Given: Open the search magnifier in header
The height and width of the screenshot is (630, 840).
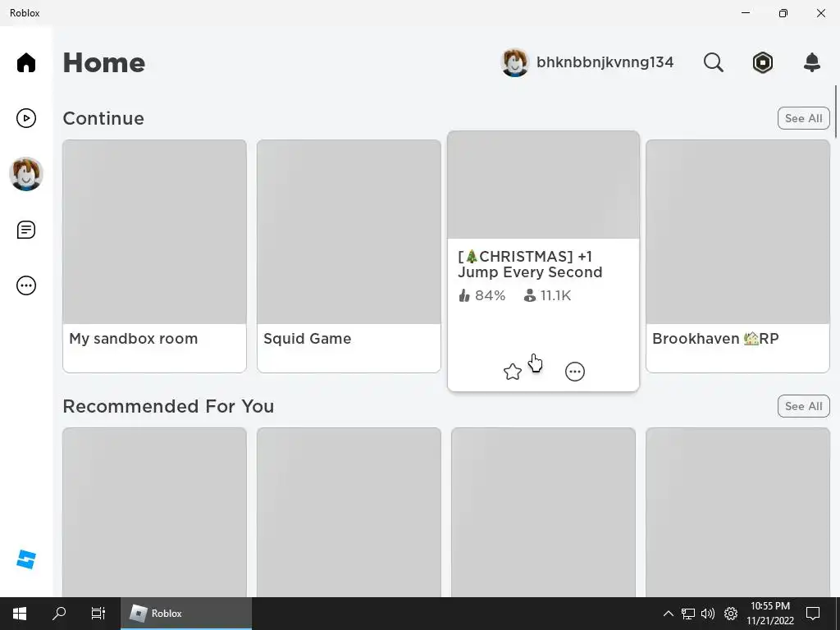Looking at the screenshot, I should (713, 62).
